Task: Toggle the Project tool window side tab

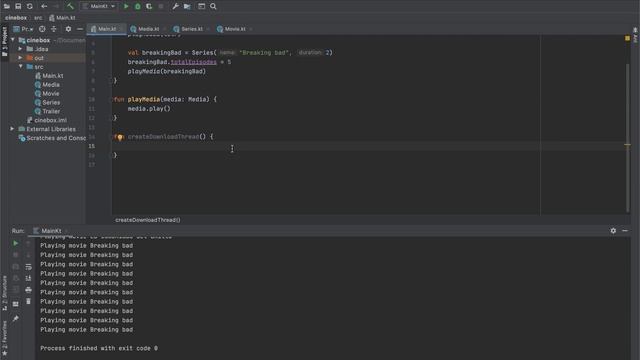Action: 4,42
